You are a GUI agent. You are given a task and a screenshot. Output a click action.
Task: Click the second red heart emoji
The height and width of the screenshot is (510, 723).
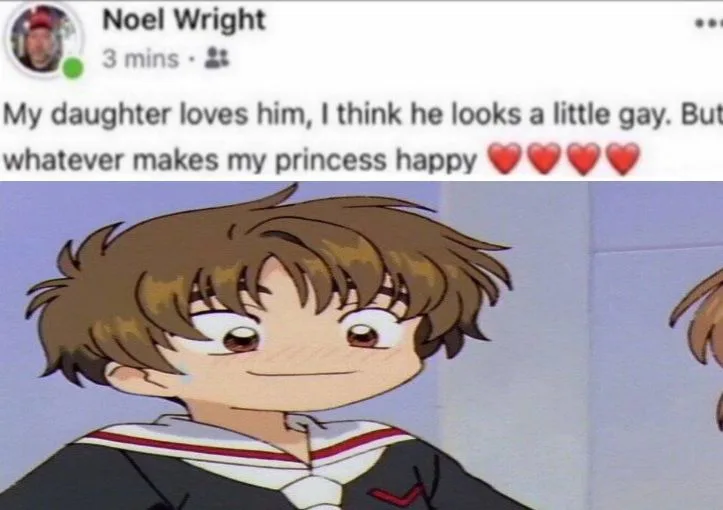[x=544, y=159]
